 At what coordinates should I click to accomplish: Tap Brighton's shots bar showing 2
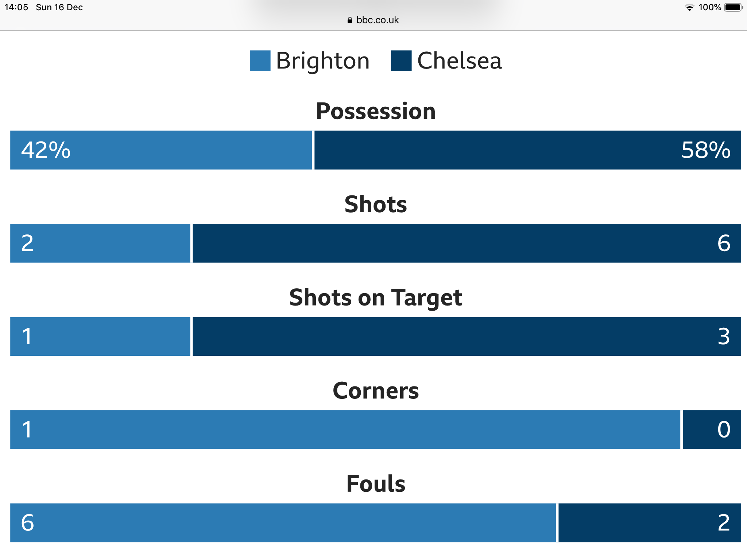[x=100, y=243]
